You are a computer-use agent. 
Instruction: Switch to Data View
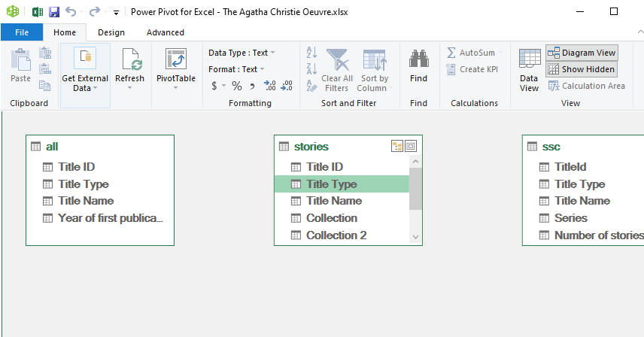coord(529,70)
